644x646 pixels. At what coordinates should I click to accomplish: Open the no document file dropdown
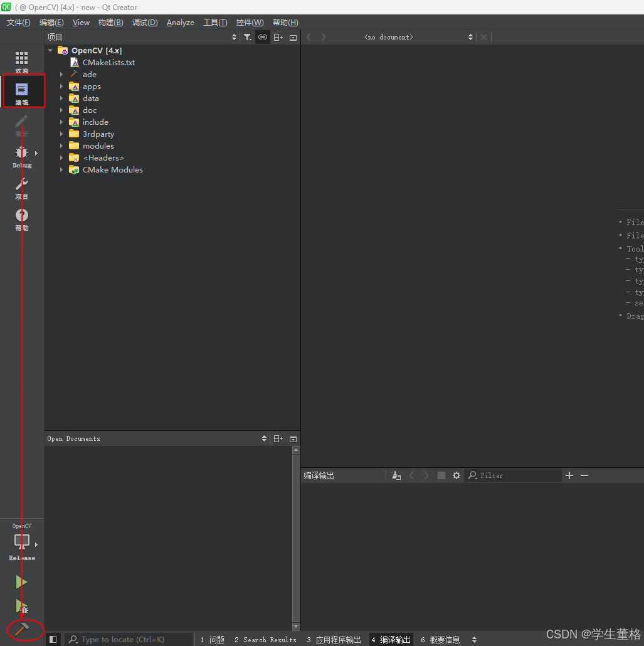point(419,37)
